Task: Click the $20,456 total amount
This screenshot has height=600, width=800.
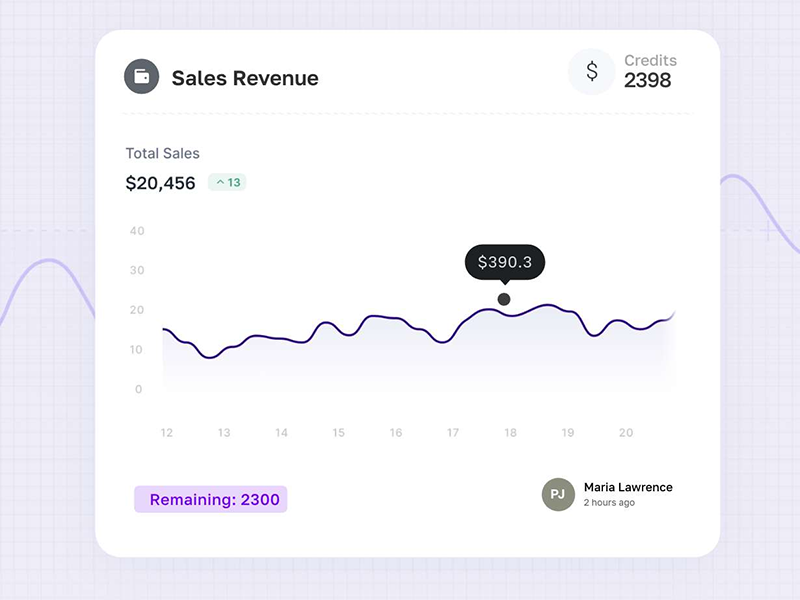Action: [160, 183]
